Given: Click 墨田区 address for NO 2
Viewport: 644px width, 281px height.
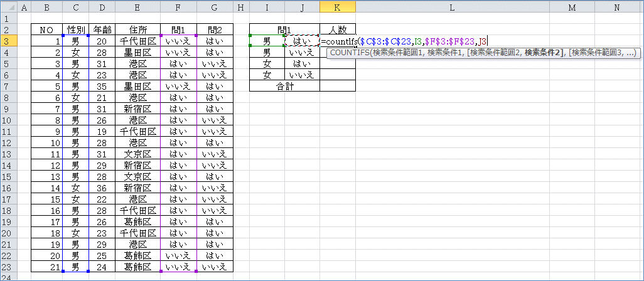Looking at the screenshot, I should tap(137, 52).
